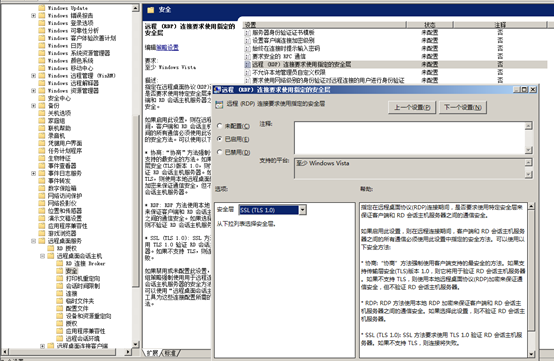Click the 数字保险箱 folder icon
The image size is (554, 361).
coord(42,188)
